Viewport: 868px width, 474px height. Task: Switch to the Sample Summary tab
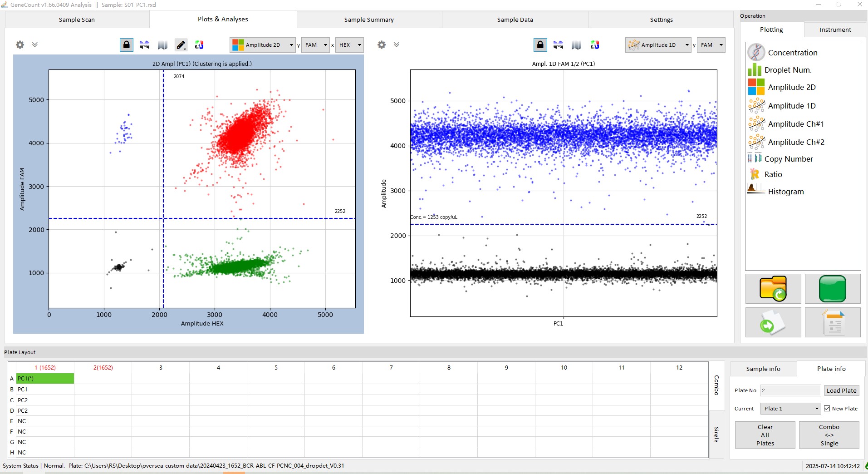[369, 20]
